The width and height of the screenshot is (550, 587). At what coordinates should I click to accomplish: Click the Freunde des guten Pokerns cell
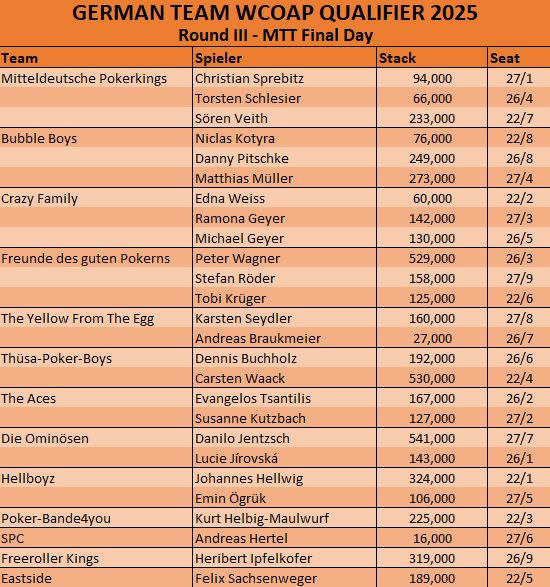click(x=96, y=258)
